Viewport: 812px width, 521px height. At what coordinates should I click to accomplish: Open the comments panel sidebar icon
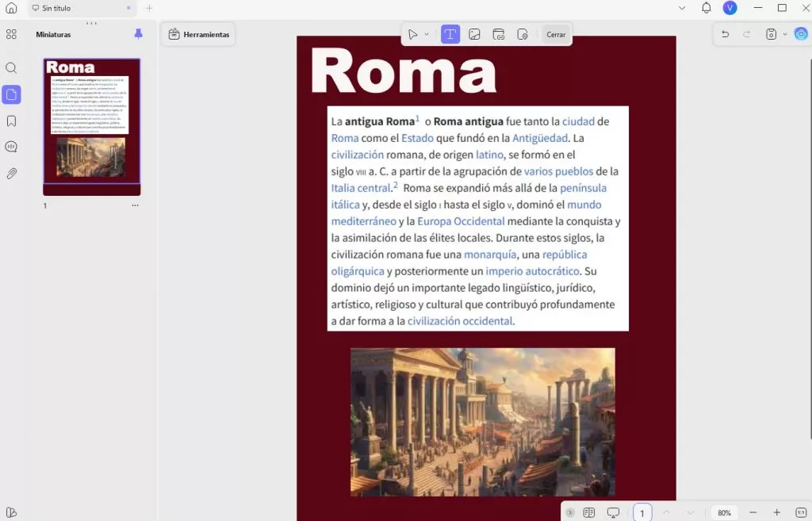pos(11,147)
